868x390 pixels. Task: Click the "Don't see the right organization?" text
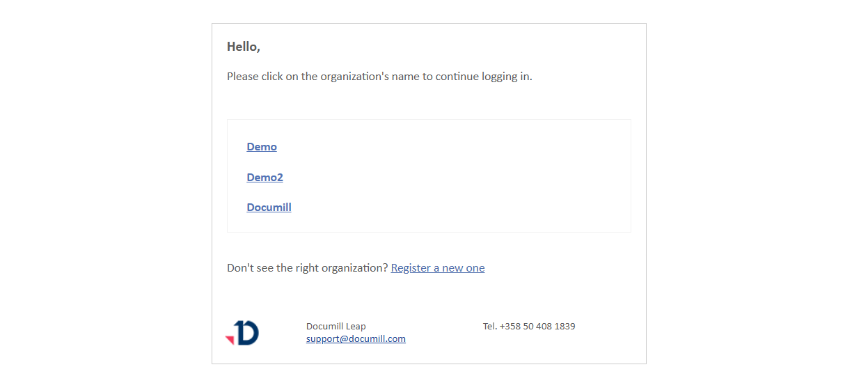pos(307,268)
